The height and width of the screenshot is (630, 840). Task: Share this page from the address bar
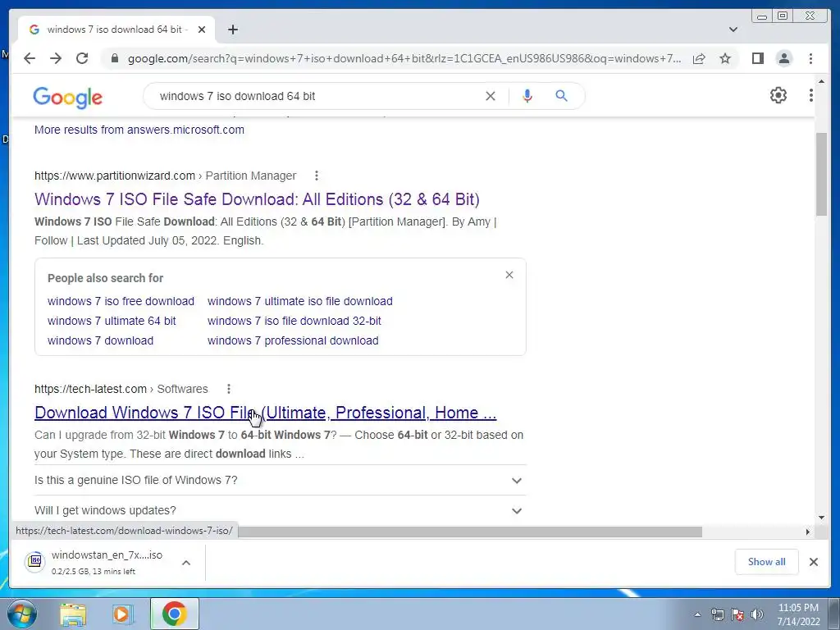(x=699, y=58)
